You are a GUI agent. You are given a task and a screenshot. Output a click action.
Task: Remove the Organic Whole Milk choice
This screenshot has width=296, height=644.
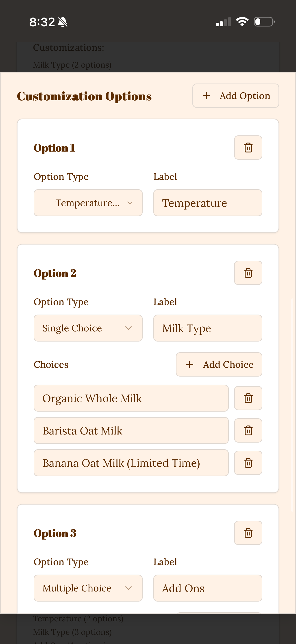pyautogui.click(x=248, y=398)
